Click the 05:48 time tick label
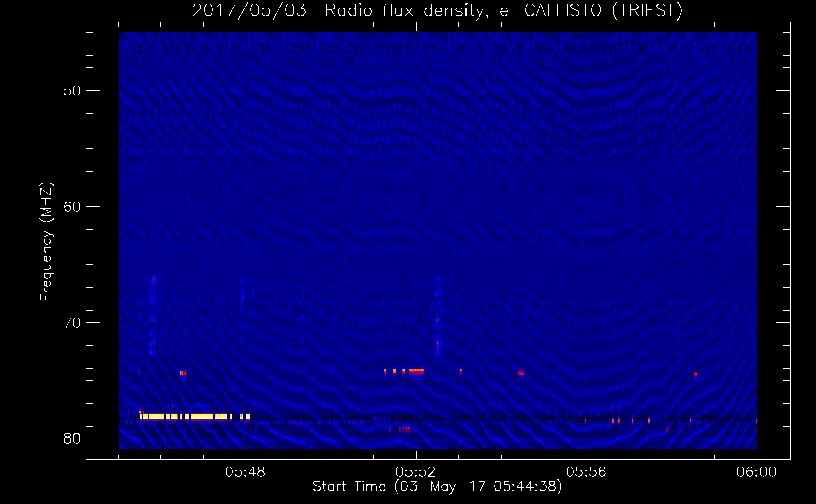This screenshot has height=504, width=816. point(245,472)
